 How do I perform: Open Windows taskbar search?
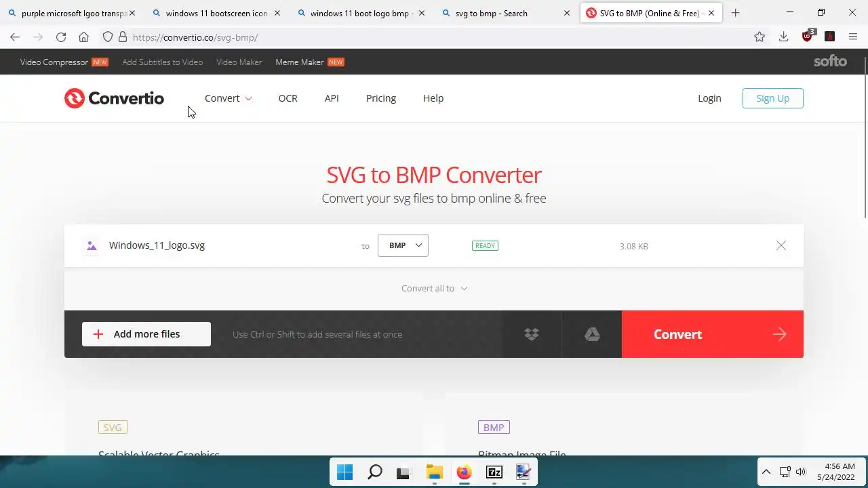374,472
